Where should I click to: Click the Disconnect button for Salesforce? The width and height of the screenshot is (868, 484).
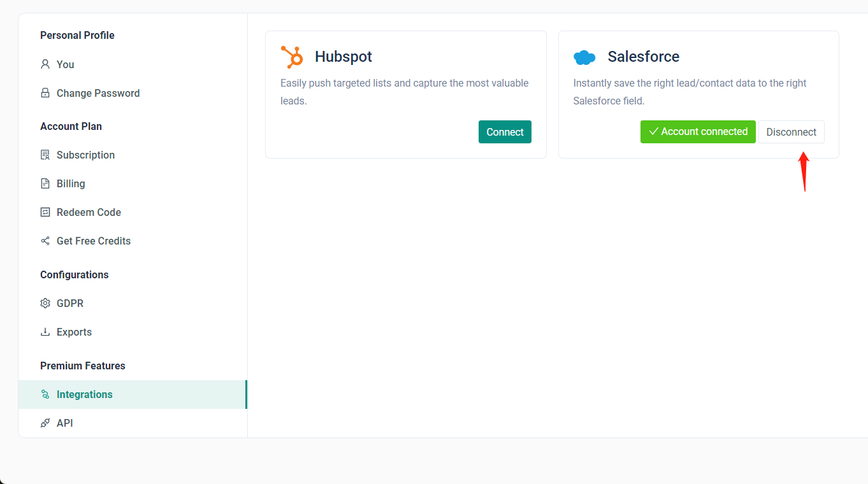[791, 132]
